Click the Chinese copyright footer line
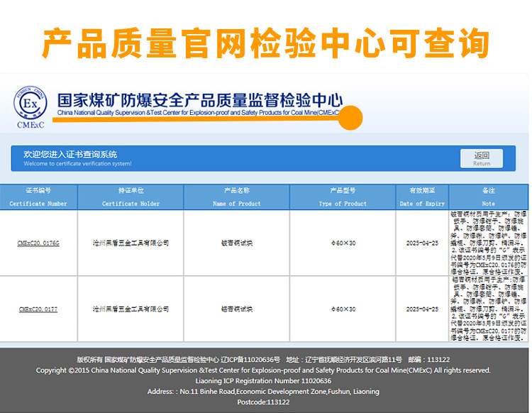532x413 pixels. pos(263,360)
